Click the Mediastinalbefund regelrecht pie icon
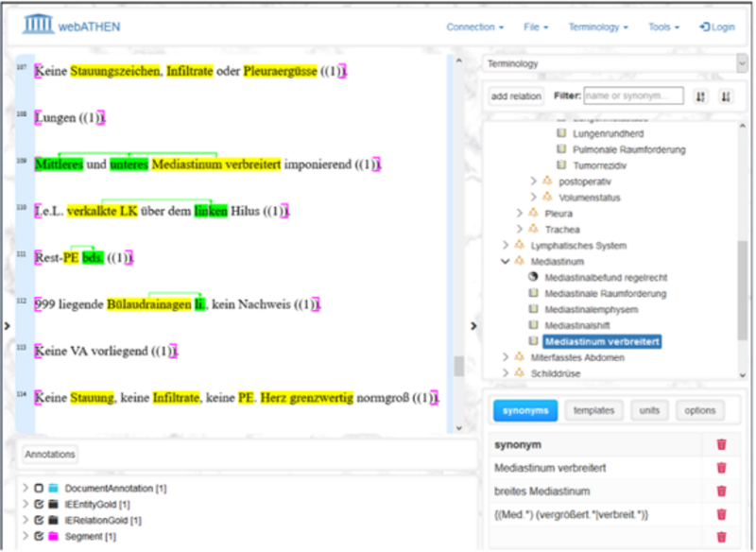This screenshot has width=756, height=552. point(534,277)
